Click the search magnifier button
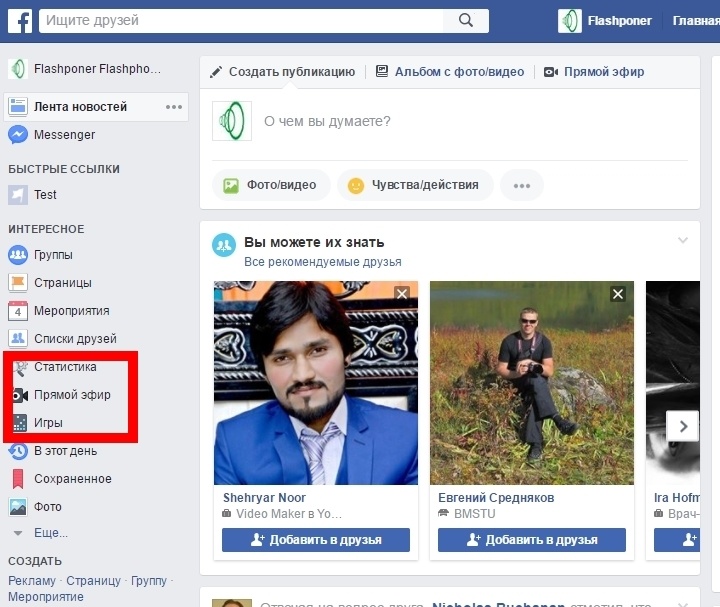The image size is (720, 607). (466, 20)
